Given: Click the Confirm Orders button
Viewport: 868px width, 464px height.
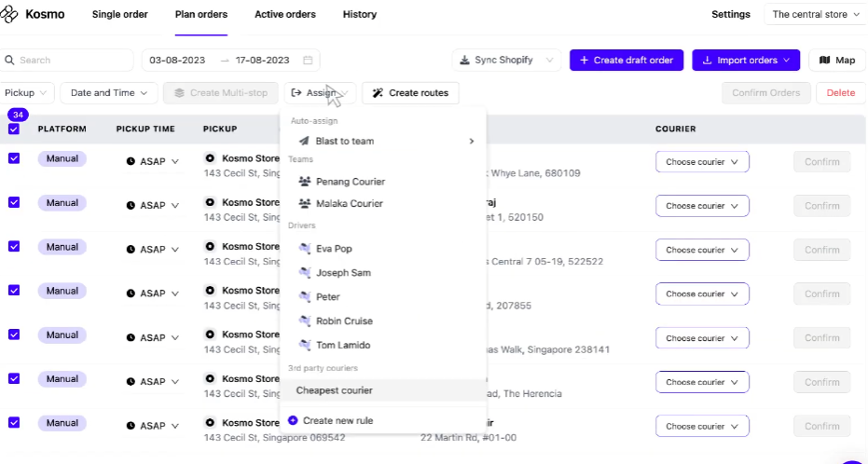Looking at the screenshot, I should [x=766, y=93].
